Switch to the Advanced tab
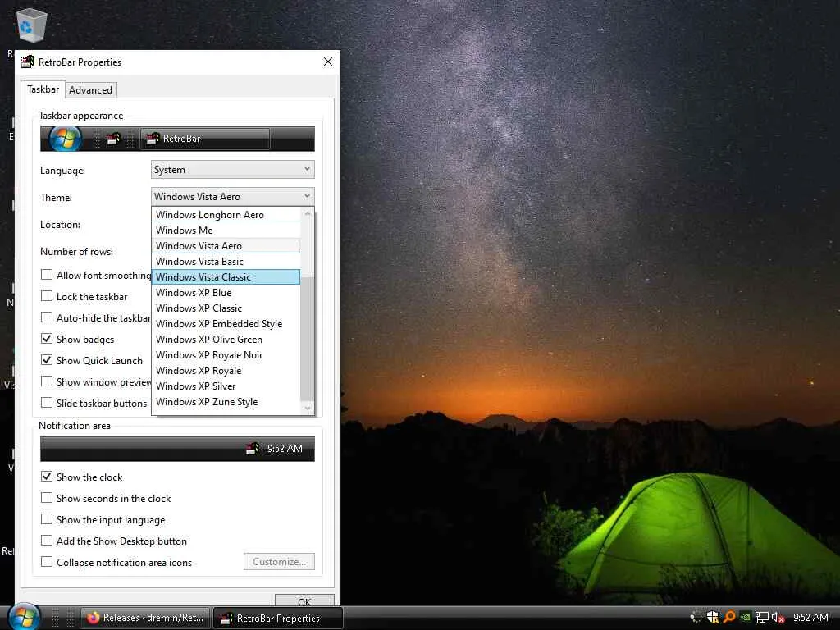840x630 pixels. point(90,90)
